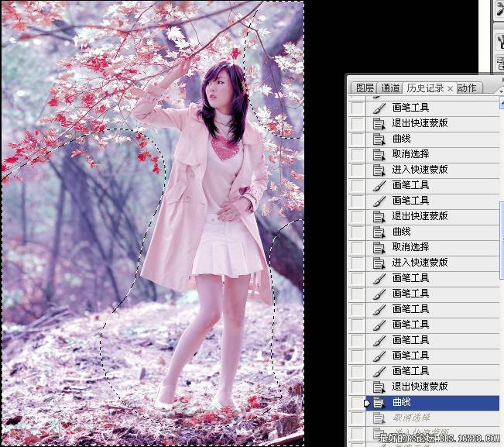Select the first 进入快速蒙版 history state
The width and height of the screenshot is (504, 447).
point(432,170)
